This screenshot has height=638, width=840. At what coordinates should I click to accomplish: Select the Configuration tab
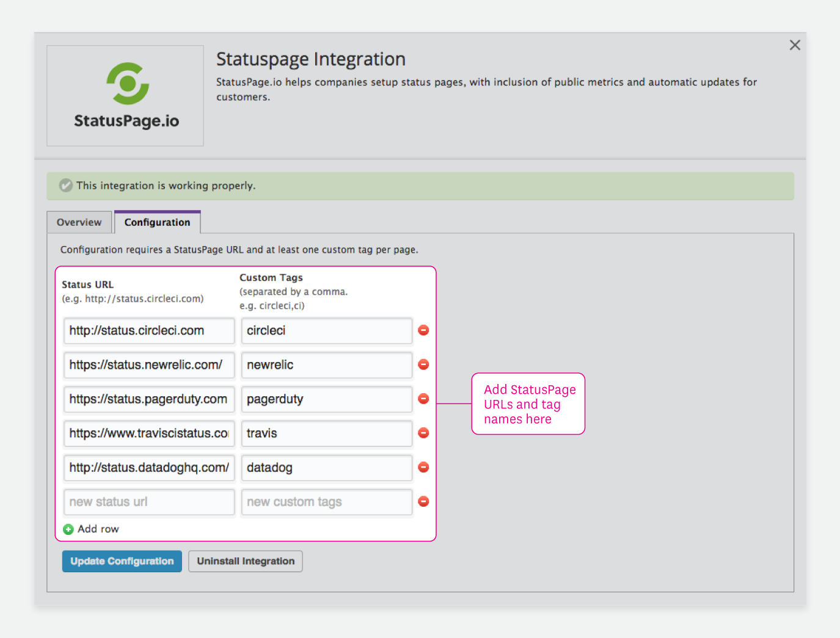157,222
